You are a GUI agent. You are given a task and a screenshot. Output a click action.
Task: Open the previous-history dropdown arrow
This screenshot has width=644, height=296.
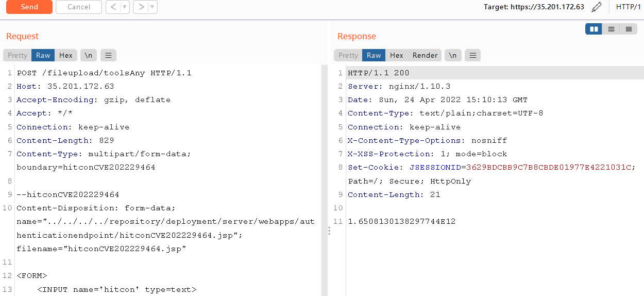pyautogui.click(x=125, y=7)
